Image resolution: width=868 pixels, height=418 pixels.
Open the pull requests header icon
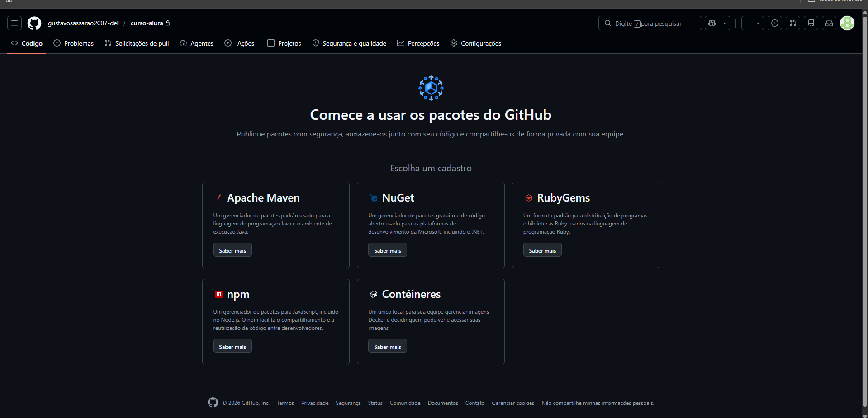click(793, 23)
